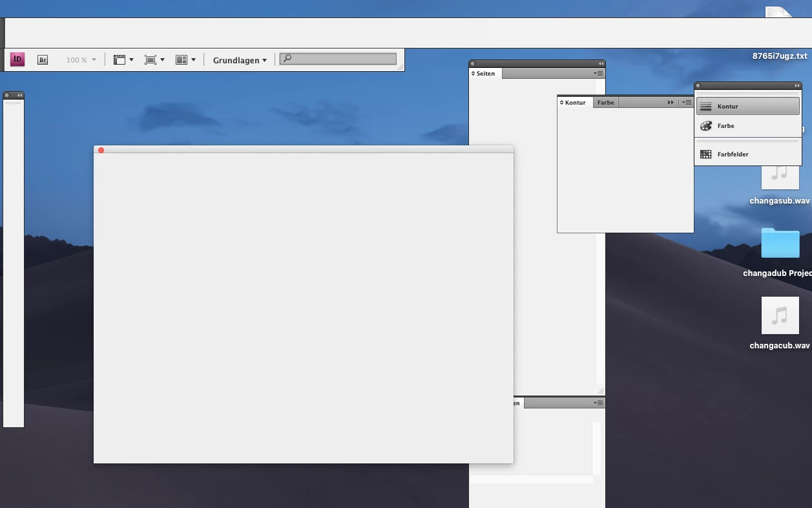Expand the icon panel dock with double arrows
The width and height of the screenshot is (812, 508).
point(797,85)
